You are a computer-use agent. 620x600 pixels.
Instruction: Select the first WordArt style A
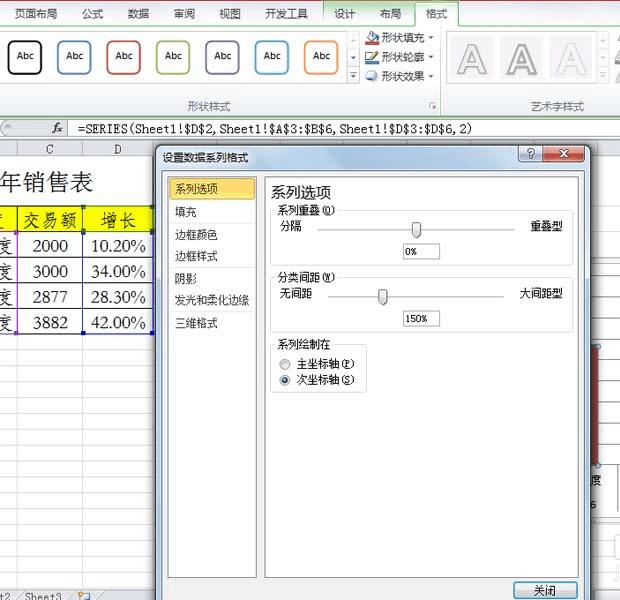tap(471, 59)
